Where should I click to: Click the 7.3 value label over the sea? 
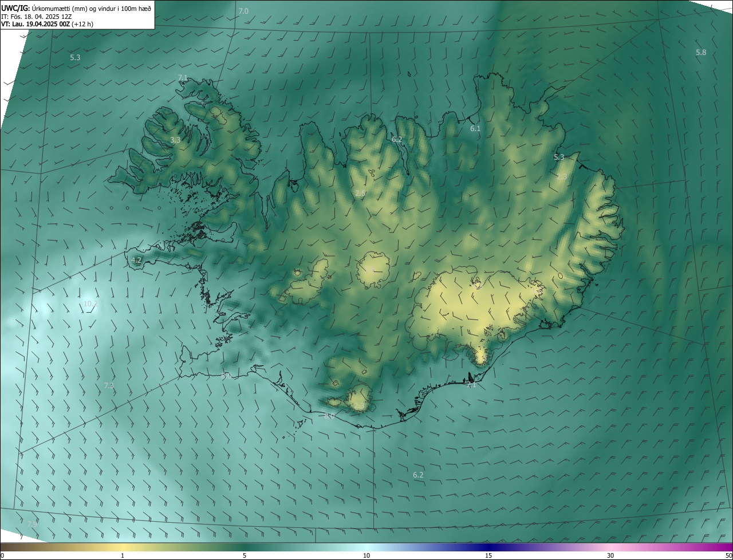[x=109, y=386]
